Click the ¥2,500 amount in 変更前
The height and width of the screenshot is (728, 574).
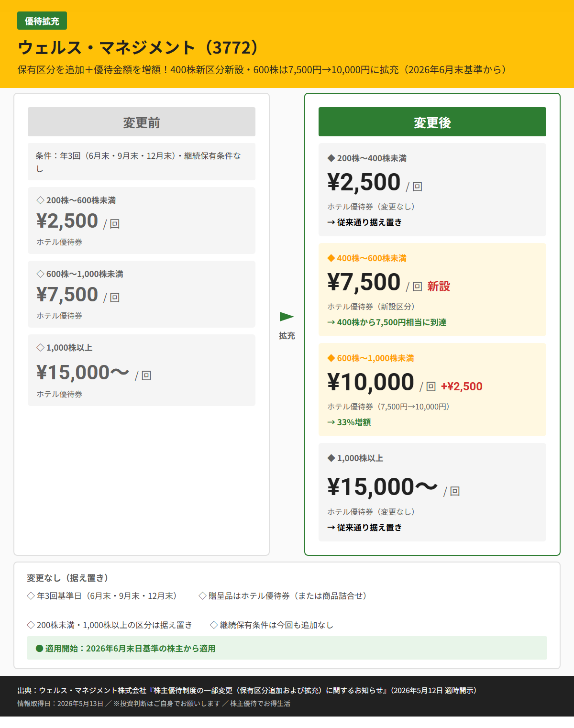click(x=67, y=221)
